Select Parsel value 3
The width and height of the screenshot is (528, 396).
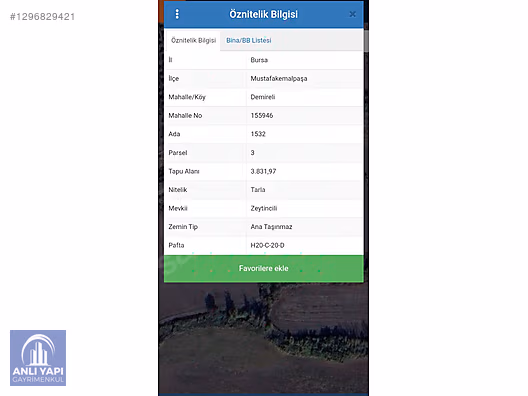tap(253, 153)
